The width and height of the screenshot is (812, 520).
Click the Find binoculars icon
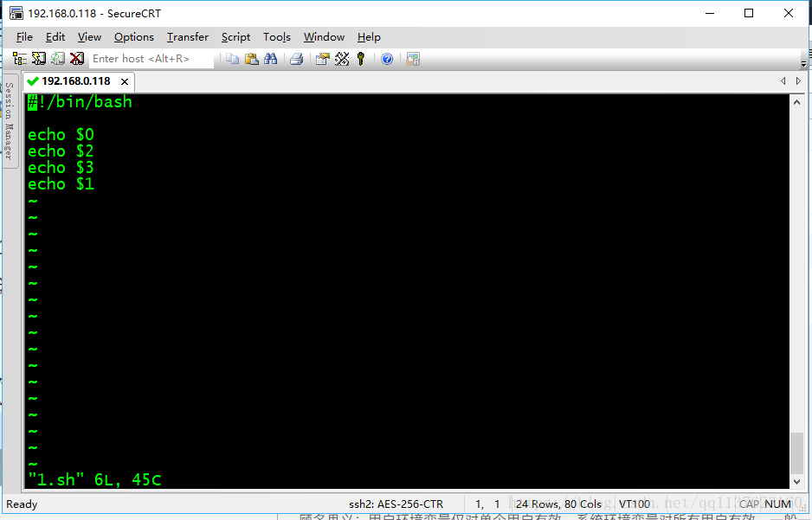(270, 59)
